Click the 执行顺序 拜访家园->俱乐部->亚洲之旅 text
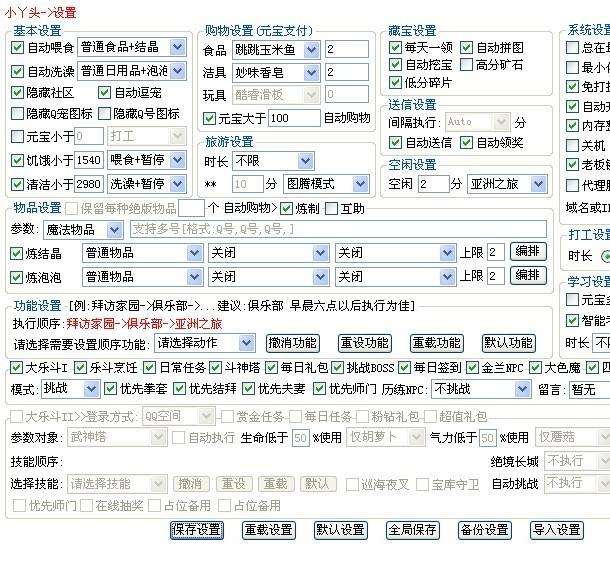 (144, 324)
